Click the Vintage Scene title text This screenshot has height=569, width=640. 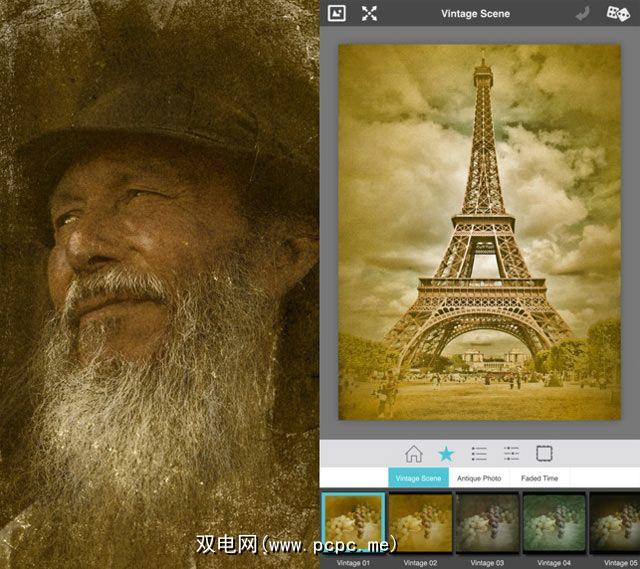[476, 13]
